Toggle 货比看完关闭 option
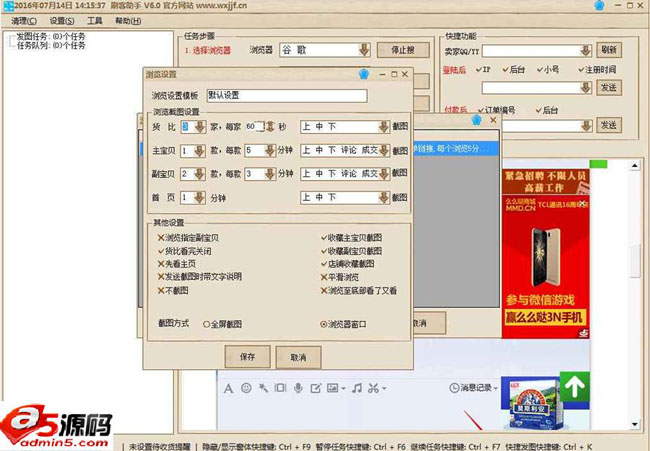Image resolution: width=650 pixels, height=451 pixels. pyautogui.click(x=184, y=251)
